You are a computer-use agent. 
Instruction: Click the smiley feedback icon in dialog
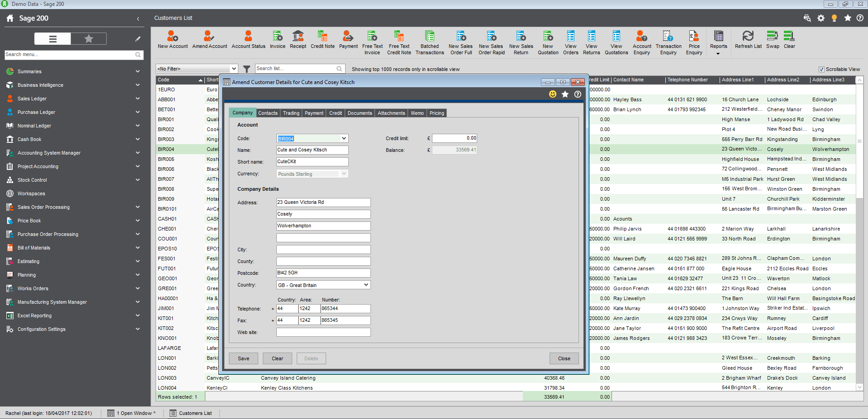click(x=552, y=94)
